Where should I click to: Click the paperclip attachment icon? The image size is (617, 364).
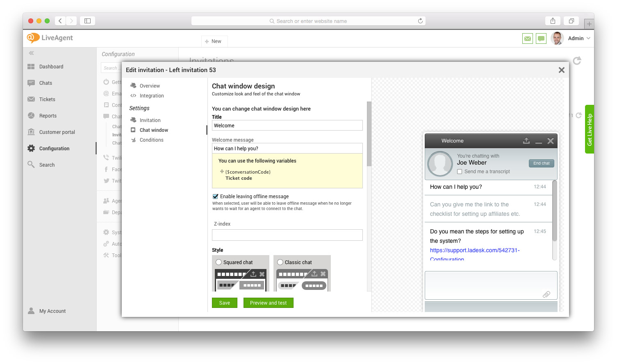coord(546,294)
